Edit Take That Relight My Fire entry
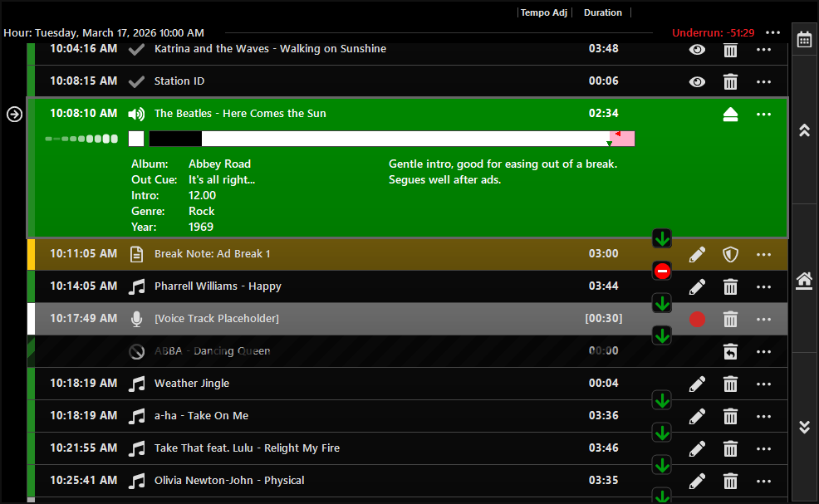This screenshot has height=504, width=819. click(x=697, y=448)
